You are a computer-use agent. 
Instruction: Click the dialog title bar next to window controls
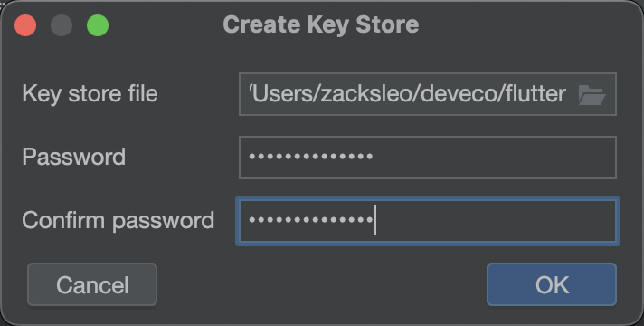point(165,25)
